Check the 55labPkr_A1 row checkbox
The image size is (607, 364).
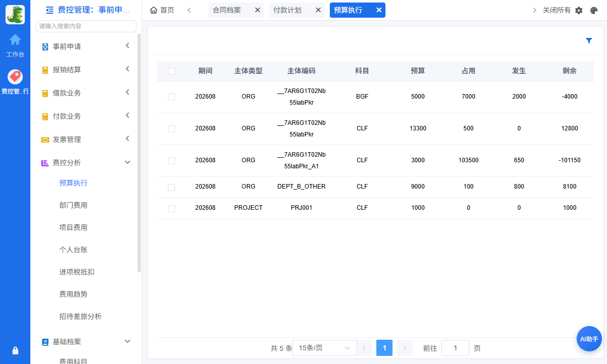pos(171,161)
